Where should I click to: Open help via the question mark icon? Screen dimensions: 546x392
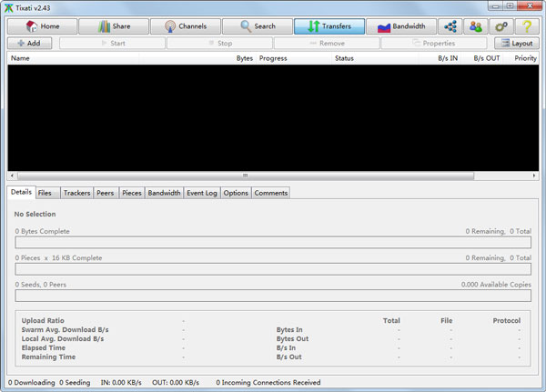[527, 26]
